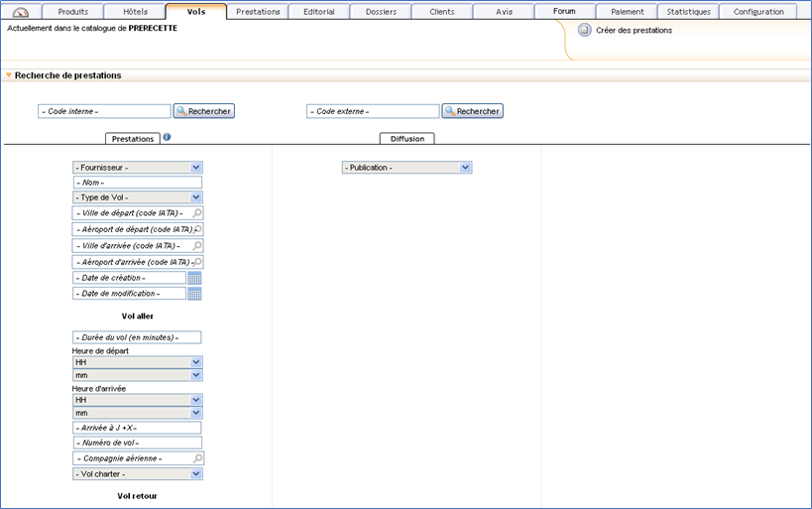Click the Créer des prestations link
Viewport: 812px width, 509px height.
tap(634, 31)
